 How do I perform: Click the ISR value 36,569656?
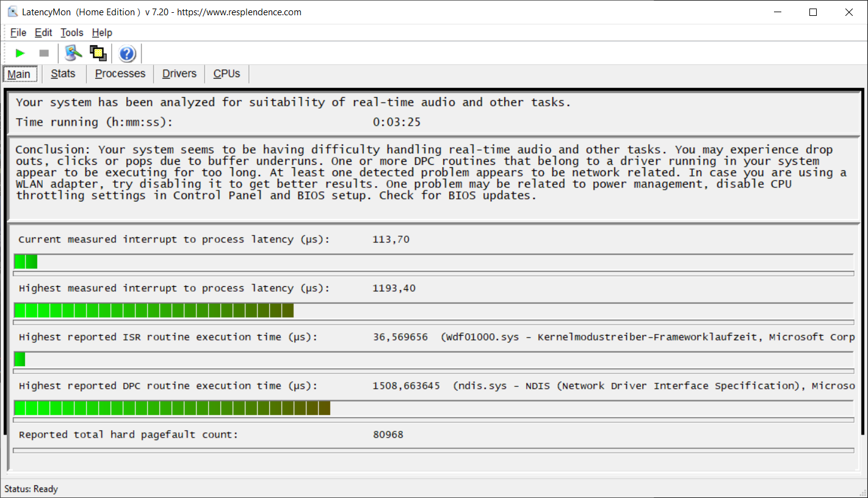click(400, 337)
